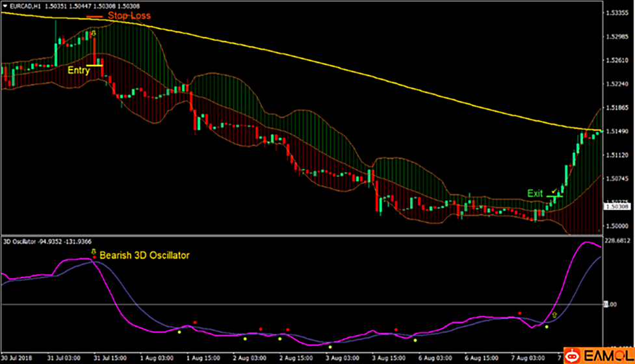
Task: Click the triangle arrow beside EURCAD,H1 title
Action: 6,6
